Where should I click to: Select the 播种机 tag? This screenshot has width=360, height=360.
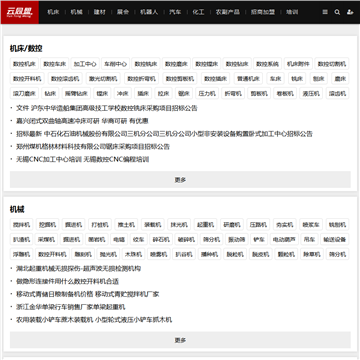coord(209,254)
